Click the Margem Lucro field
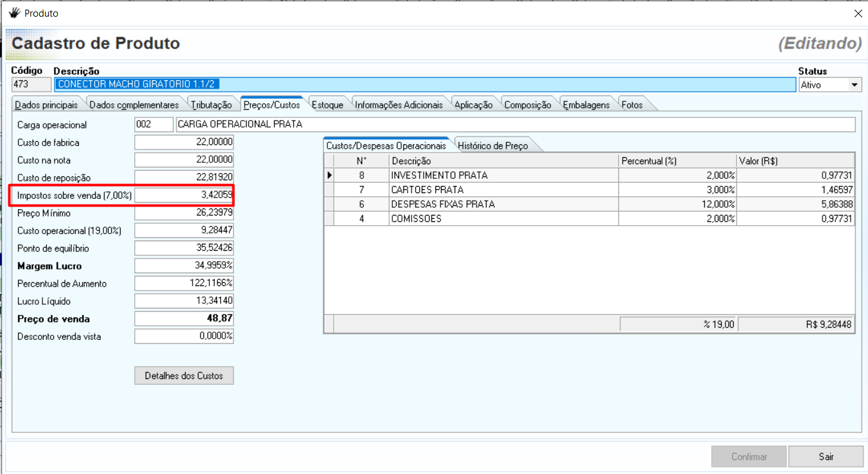Image resolution: width=868 pixels, height=474 pixels. tap(184, 266)
